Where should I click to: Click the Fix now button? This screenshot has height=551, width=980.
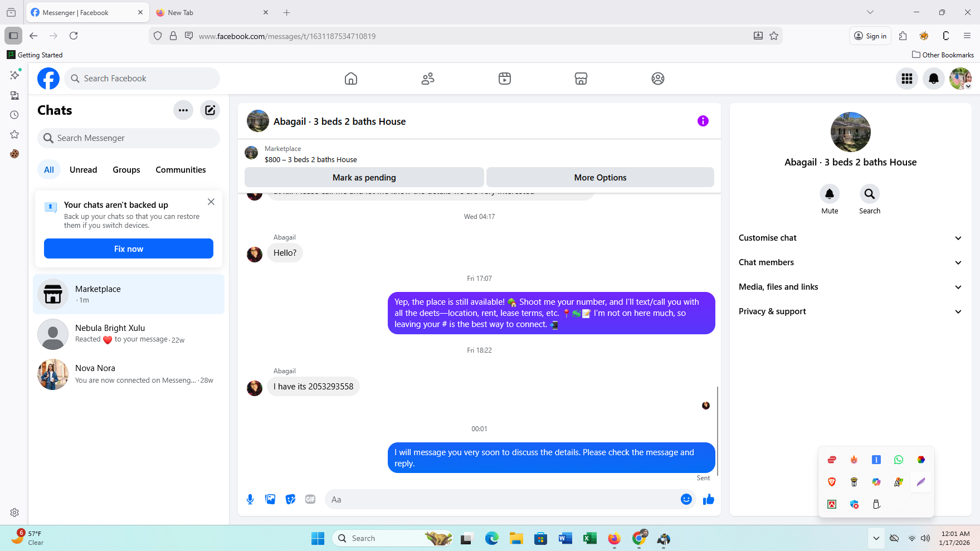[129, 248]
